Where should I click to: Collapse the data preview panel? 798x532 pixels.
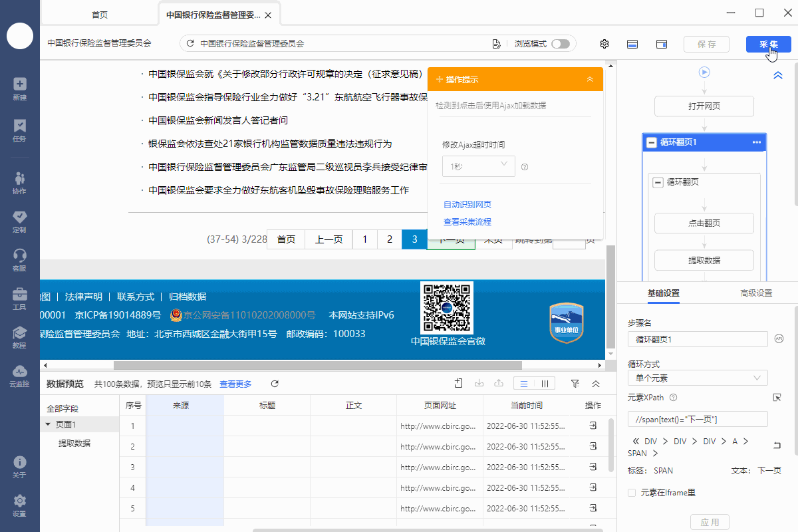click(596, 384)
